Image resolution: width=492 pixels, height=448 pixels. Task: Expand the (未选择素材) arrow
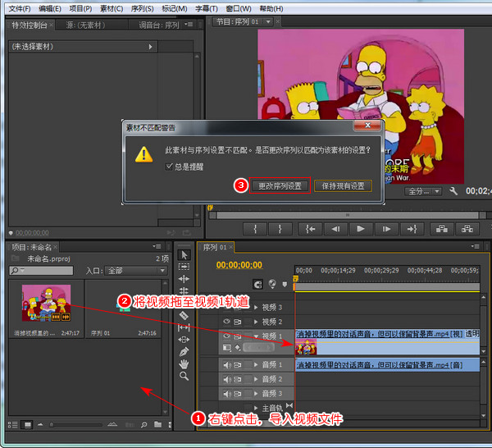coord(151,47)
